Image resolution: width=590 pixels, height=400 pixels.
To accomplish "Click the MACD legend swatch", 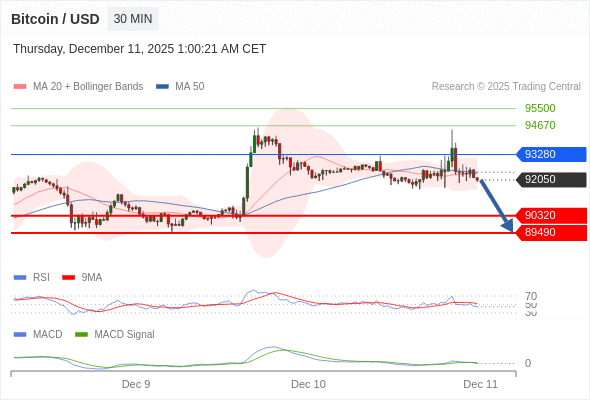I will coord(20,335).
